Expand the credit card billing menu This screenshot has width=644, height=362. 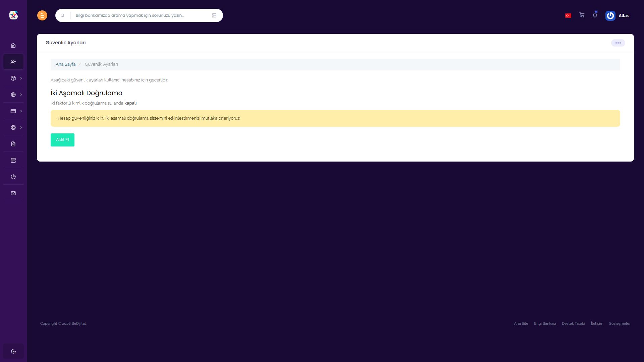pyautogui.click(x=13, y=111)
